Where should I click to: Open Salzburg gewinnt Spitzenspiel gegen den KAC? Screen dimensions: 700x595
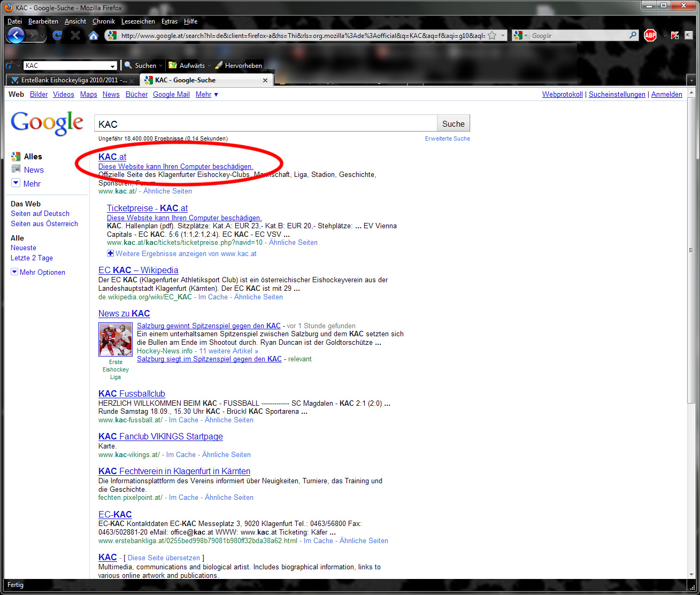point(209,326)
